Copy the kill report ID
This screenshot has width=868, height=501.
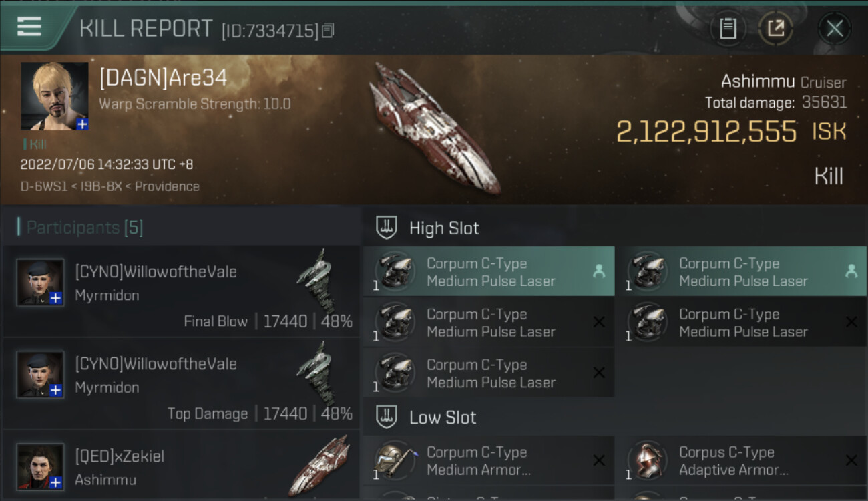click(328, 30)
